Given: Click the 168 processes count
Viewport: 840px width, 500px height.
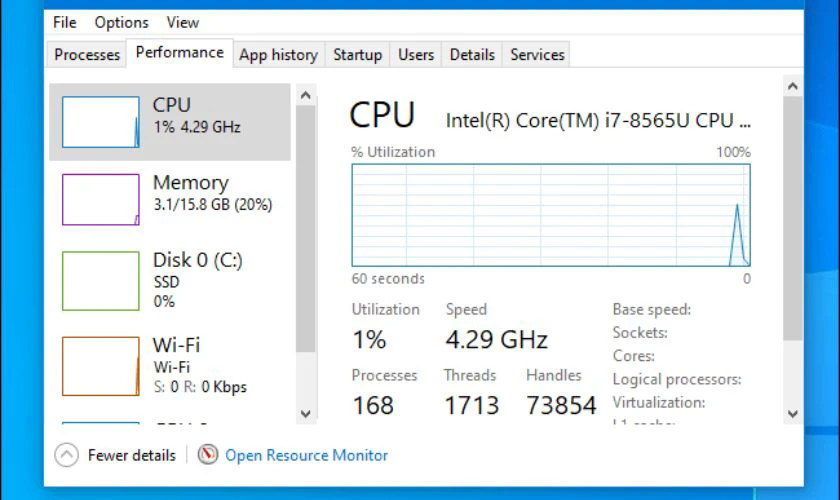Looking at the screenshot, I should click(373, 405).
